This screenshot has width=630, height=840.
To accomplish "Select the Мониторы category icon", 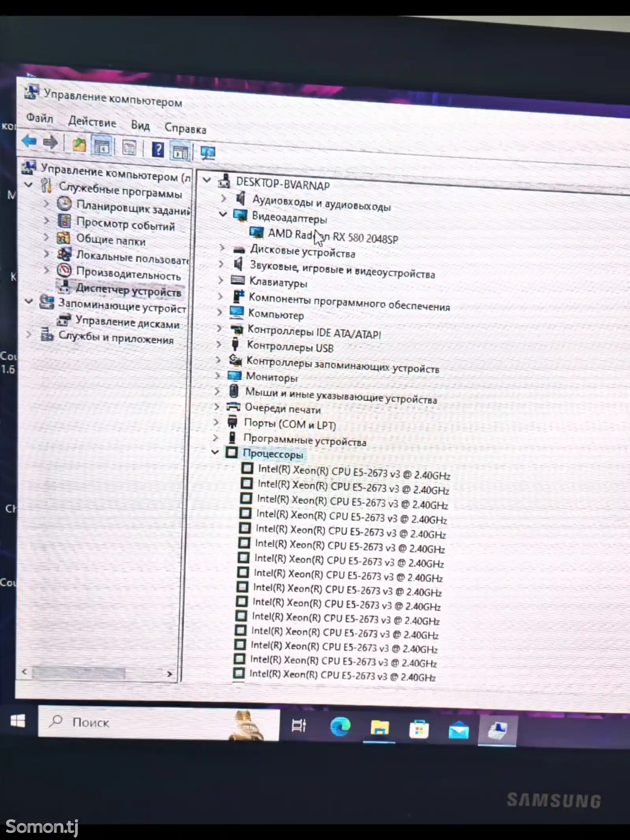I will [234, 375].
